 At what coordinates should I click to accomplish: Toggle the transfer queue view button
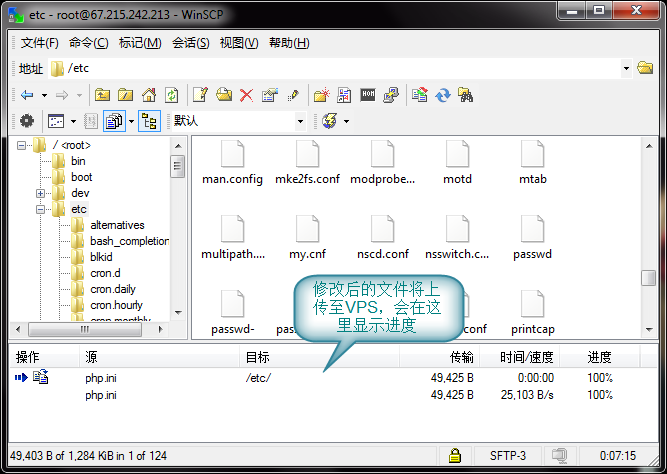pyautogui.click(x=113, y=121)
